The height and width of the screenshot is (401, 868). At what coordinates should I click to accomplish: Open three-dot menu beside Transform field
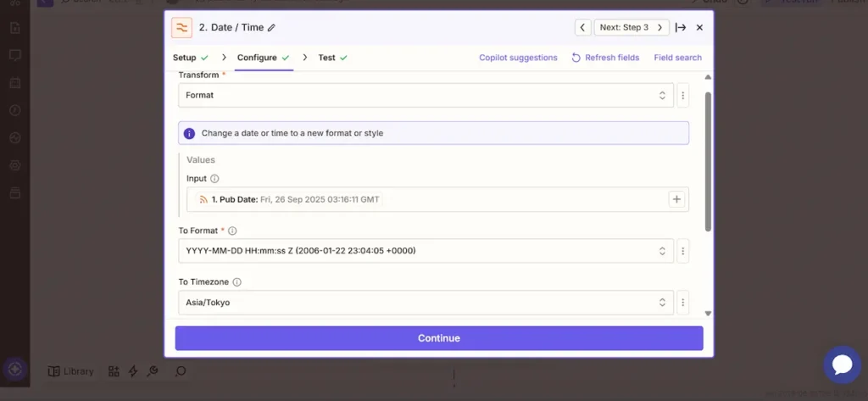(682, 96)
